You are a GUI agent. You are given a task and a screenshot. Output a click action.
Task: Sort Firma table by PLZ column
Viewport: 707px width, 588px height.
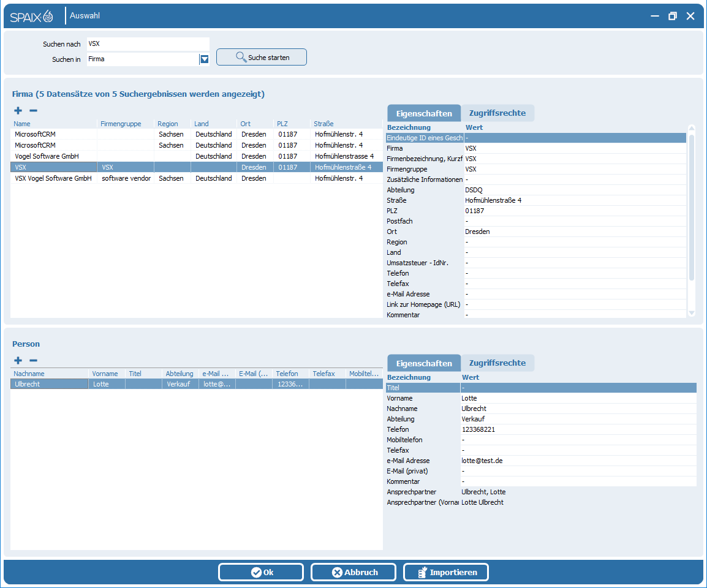(292, 124)
